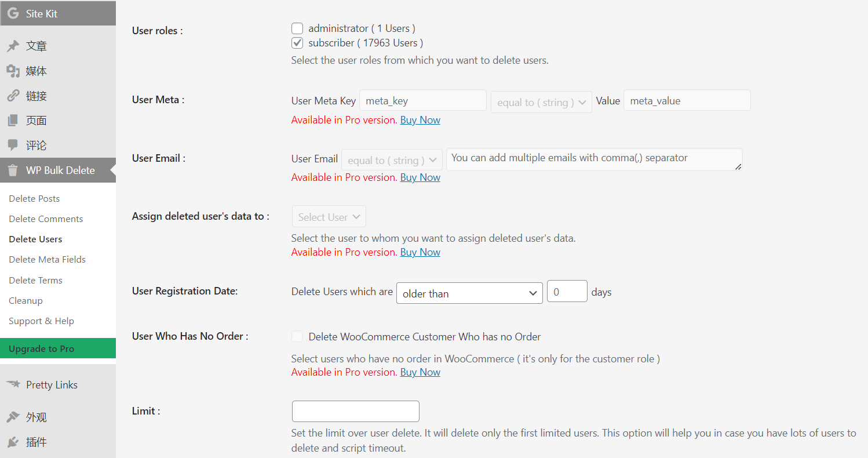The height and width of the screenshot is (458, 868).
Task: Click the media icon beside 媒体
Action: click(x=13, y=71)
